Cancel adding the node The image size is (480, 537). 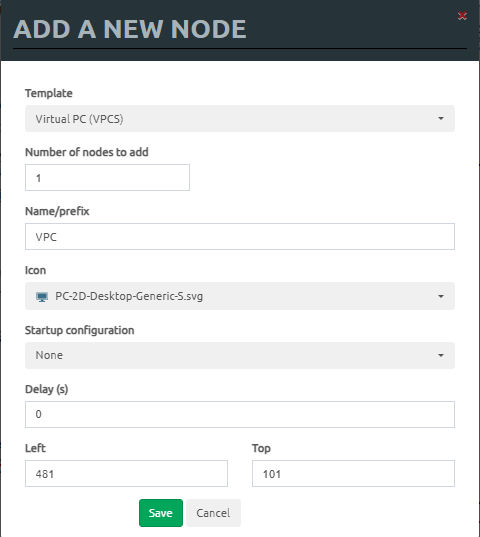pos(213,513)
